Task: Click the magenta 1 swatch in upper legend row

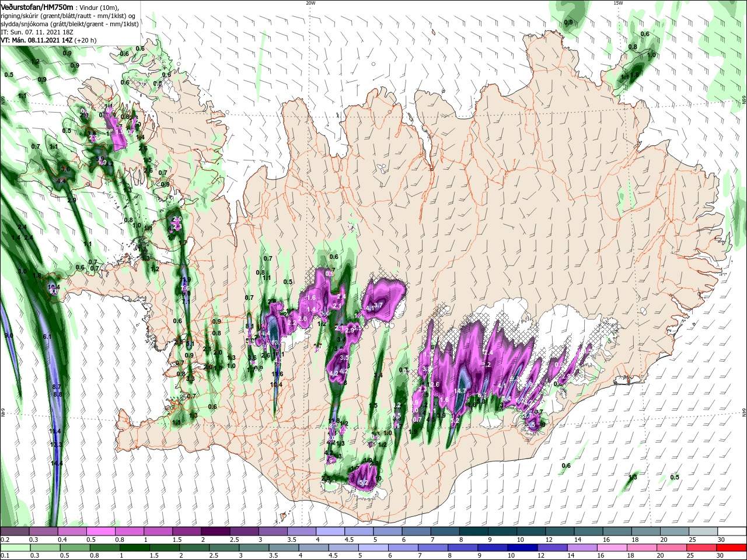Action: (158, 531)
